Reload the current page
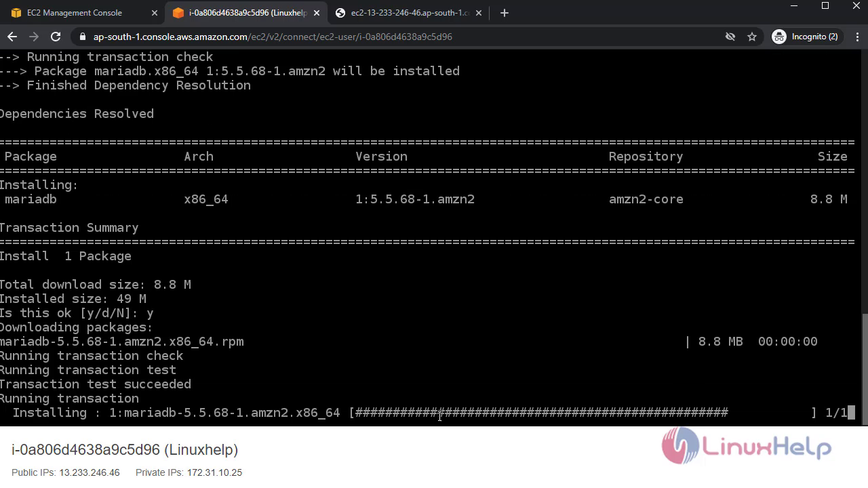Screen dimensions: 868x488 [56, 37]
